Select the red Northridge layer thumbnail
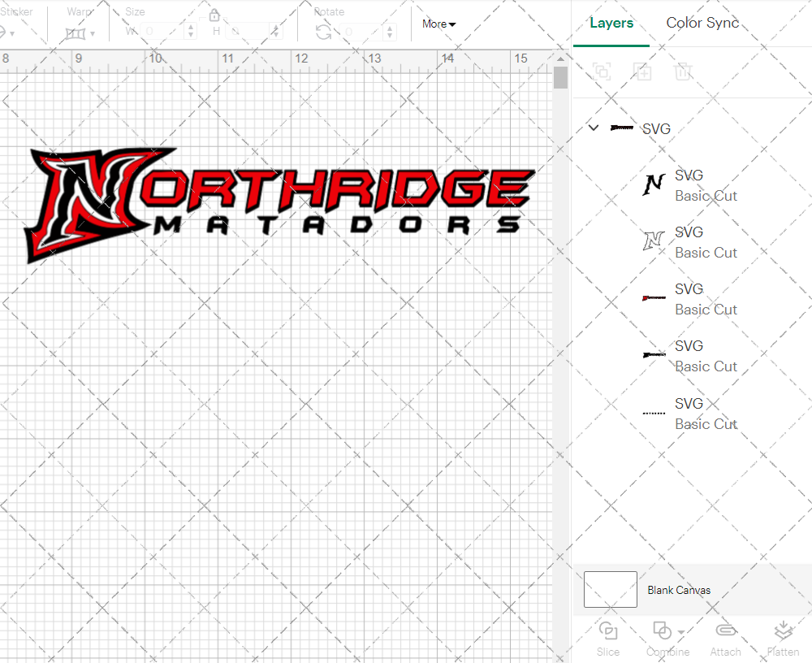This screenshot has width=812, height=663. click(x=654, y=298)
